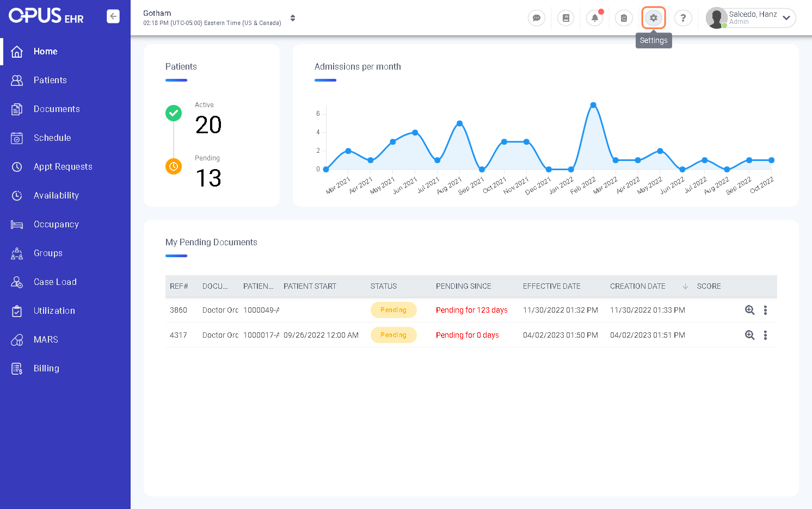The image size is (812, 509).
Task: Click the Appt Requests clock icon
Action: [17, 166]
